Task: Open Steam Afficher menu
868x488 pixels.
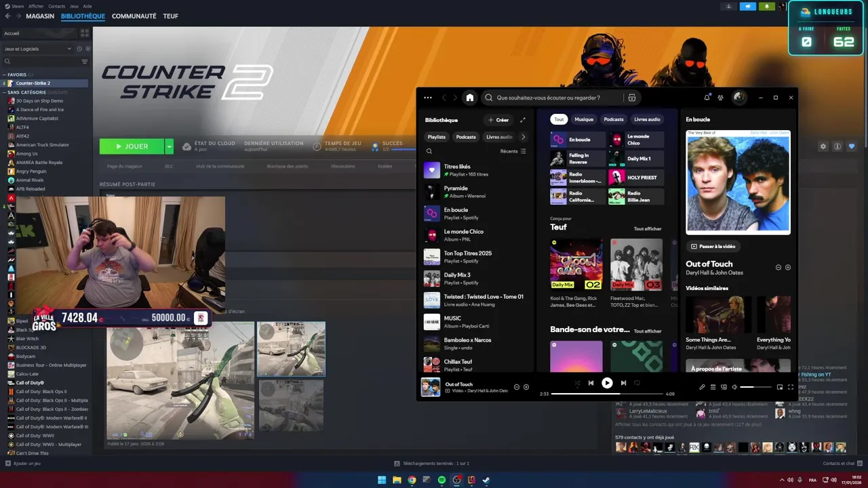Action: pyautogui.click(x=36, y=6)
